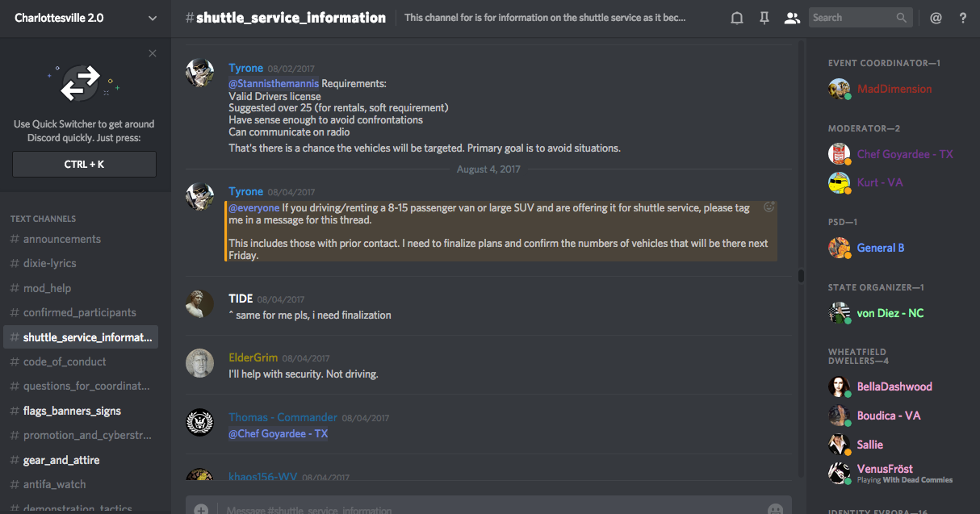The height and width of the screenshot is (514, 980).
Task: Open the help question mark icon
Action: pos(963,18)
